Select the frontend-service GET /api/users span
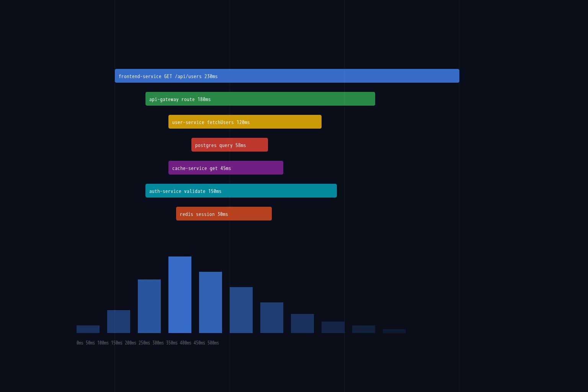Screen dimensions: 588x392 click(287, 76)
